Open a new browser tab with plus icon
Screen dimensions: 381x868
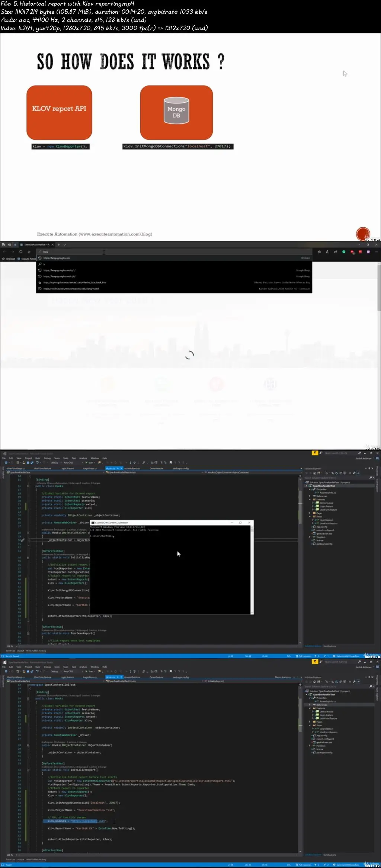(58, 245)
